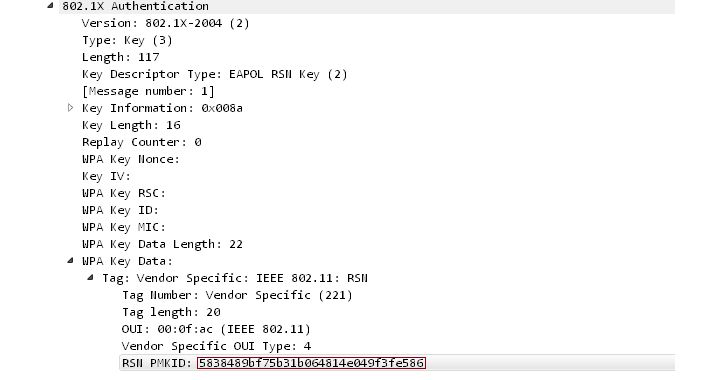The width and height of the screenshot is (728, 380).
Task: Select the WPA Key Nonce field
Action: point(131,159)
